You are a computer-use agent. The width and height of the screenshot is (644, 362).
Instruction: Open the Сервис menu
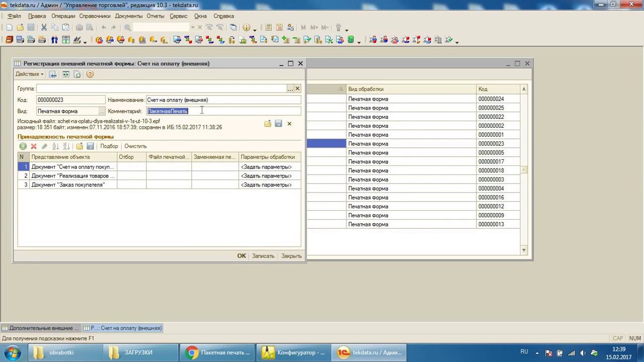pyautogui.click(x=179, y=16)
